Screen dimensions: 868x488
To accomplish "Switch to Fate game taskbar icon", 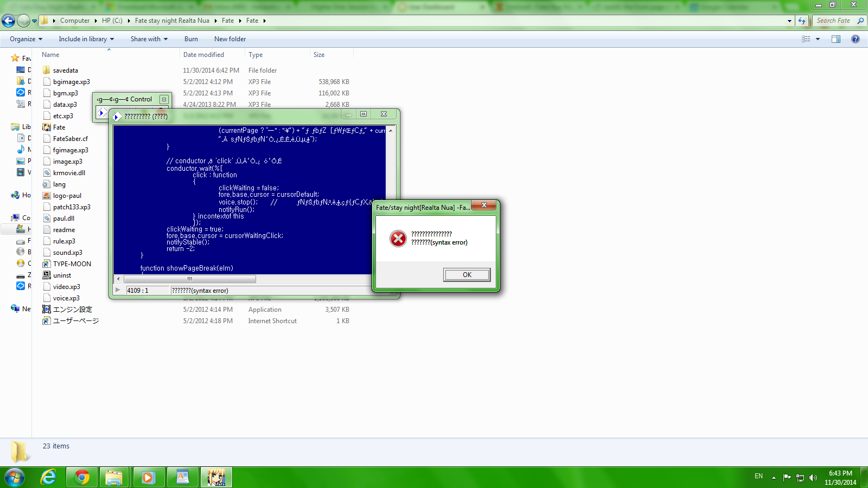I will click(x=216, y=477).
